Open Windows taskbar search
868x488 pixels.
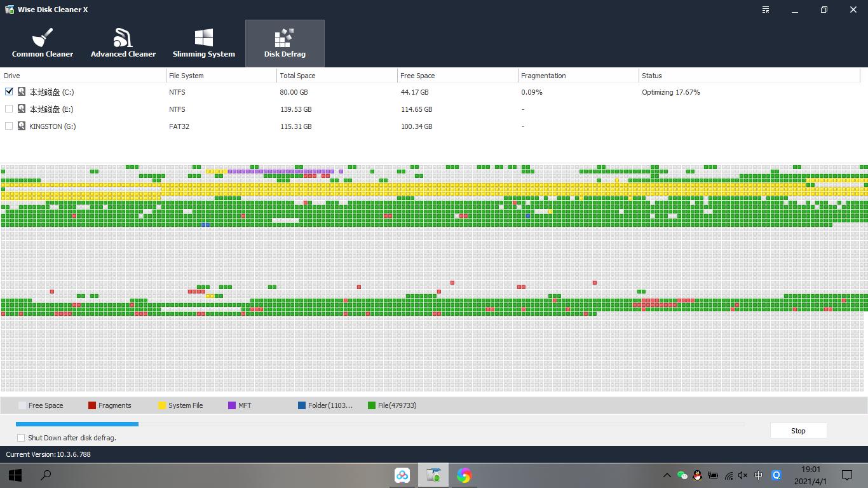(46, 475)
